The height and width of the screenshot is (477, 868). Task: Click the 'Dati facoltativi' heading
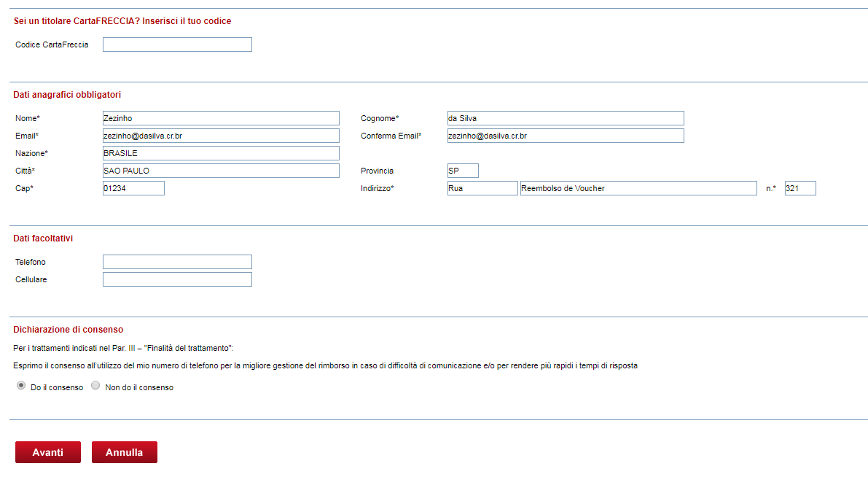click(43, 238)
